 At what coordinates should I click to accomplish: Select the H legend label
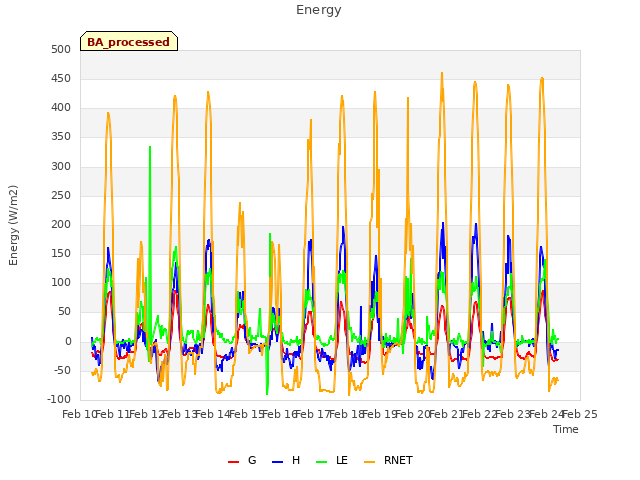tap(296, 460)
